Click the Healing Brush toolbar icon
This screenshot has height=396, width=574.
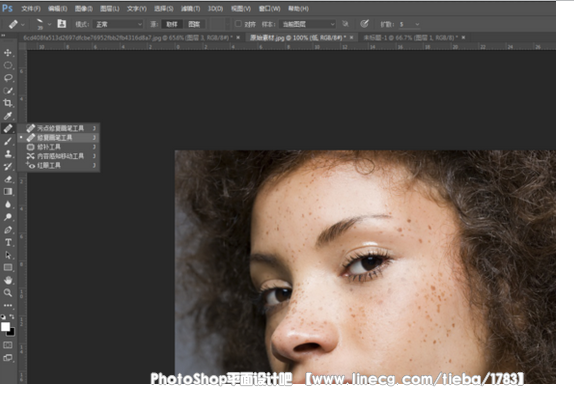click(8, 128)
